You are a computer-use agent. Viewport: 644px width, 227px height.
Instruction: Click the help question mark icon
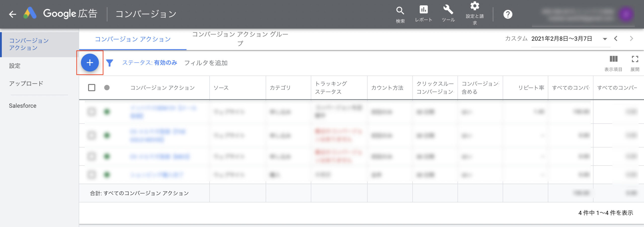(x=508, y=14)
